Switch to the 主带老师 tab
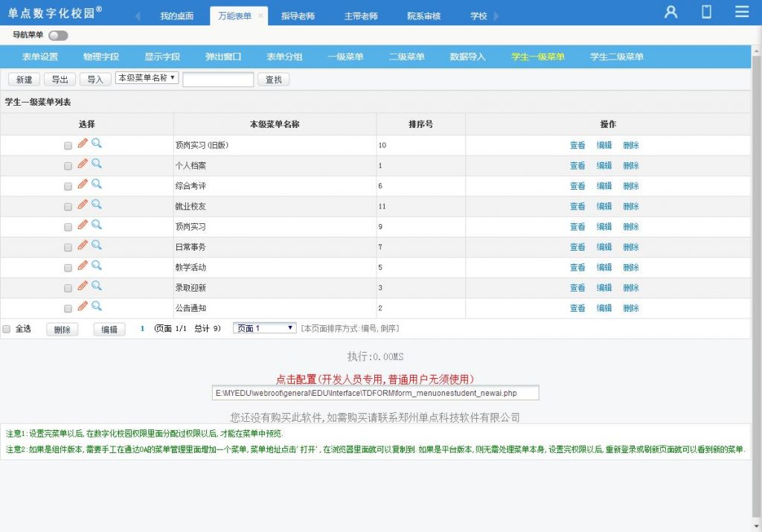The height and width of the screenshot is (532, 762). coord(361,16)
